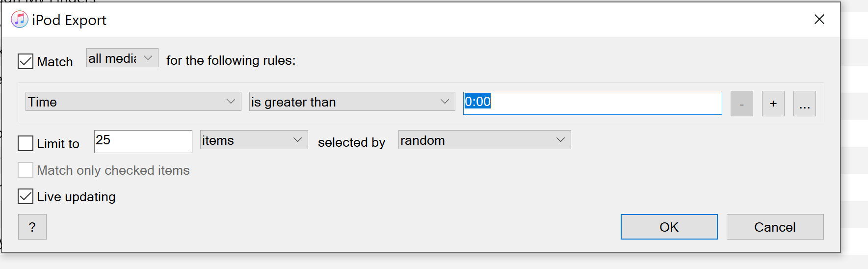Screen dimensions: 868x269
Task: Open the items unit dropdown
Action: point(254,140)
